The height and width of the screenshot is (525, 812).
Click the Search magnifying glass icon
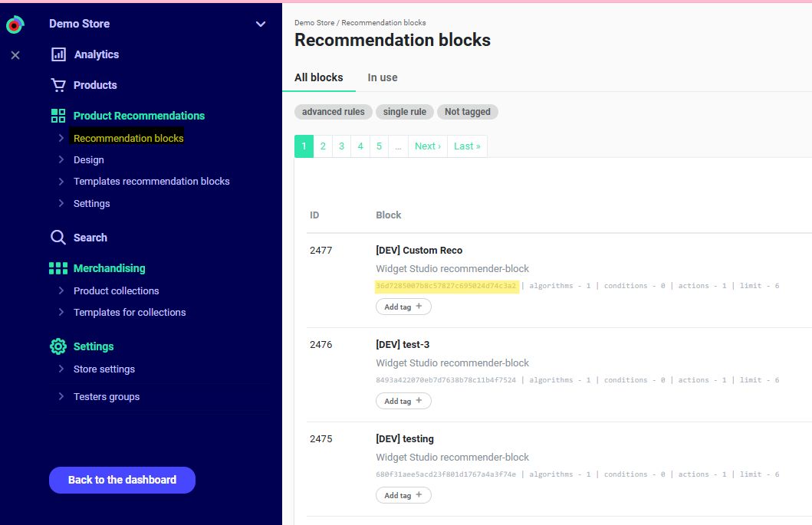pos(58,238)
